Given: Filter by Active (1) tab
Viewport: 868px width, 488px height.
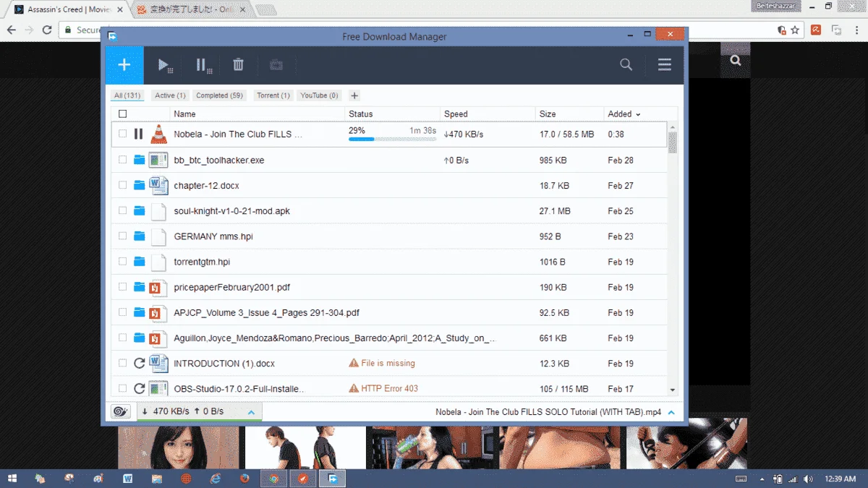Looking at the screenshot, I should coord(170,95).
